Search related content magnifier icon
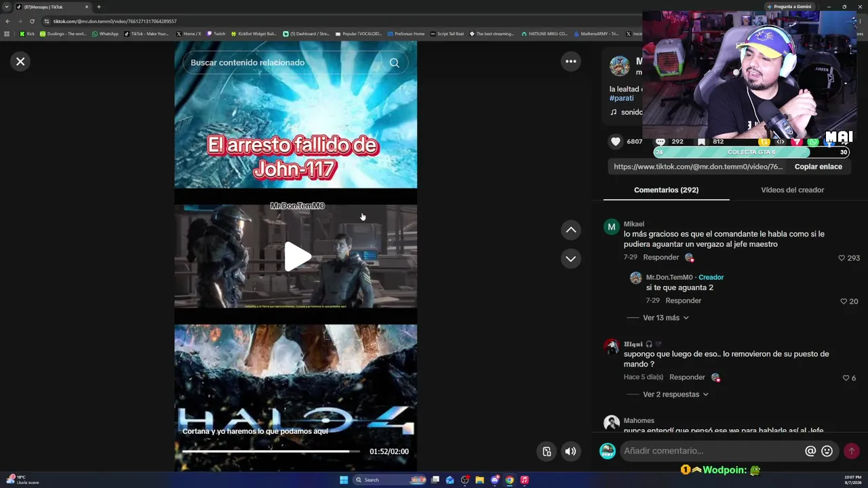The image size is (868, 488). (x=394, y=63)
